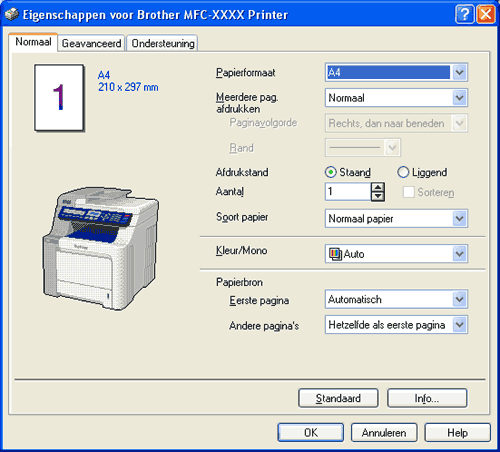Click the blue '210 x 297 mm' text
500x452 pixels.
click(128, 87)
